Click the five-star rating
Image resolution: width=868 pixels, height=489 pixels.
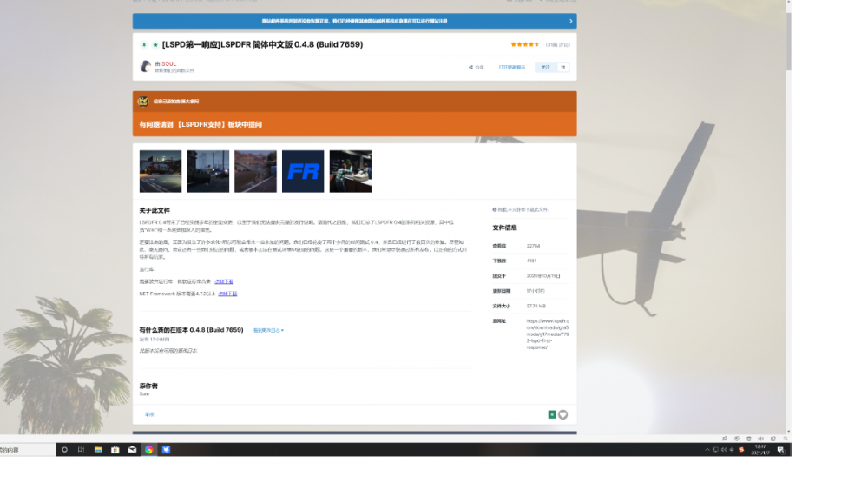click(x=524, y=44)
